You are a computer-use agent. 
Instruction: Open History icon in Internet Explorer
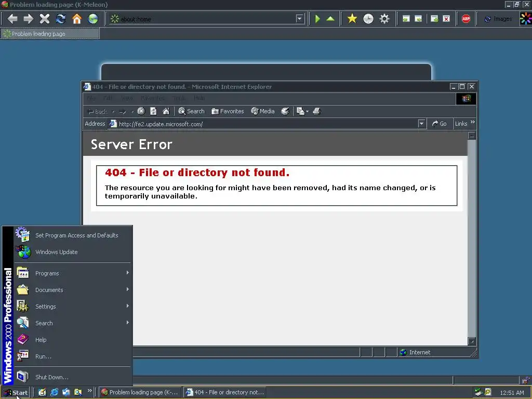pos(285,111)
